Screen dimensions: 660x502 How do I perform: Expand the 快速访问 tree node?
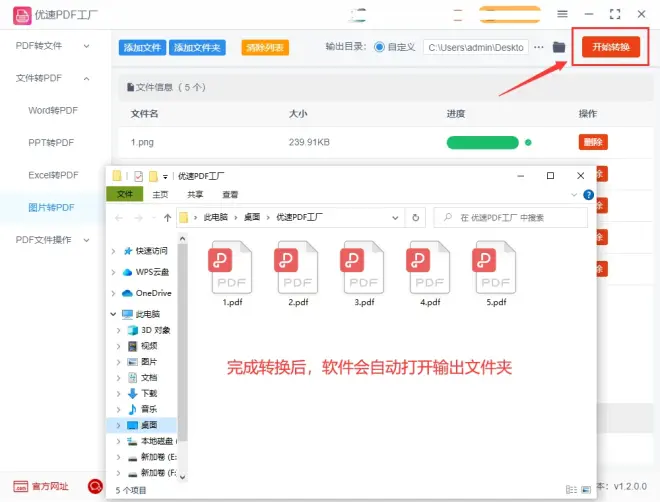[114, 251]
